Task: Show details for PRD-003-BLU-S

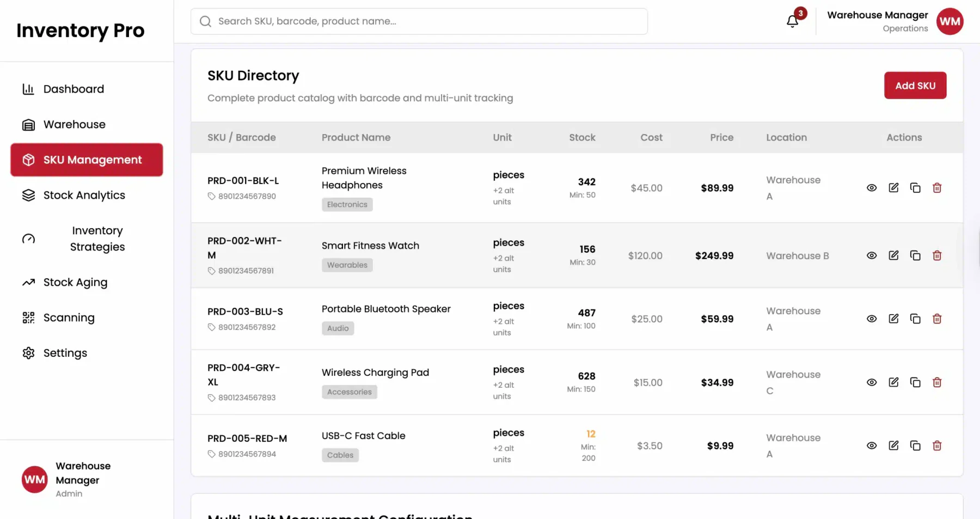Action: pos(872,319)
